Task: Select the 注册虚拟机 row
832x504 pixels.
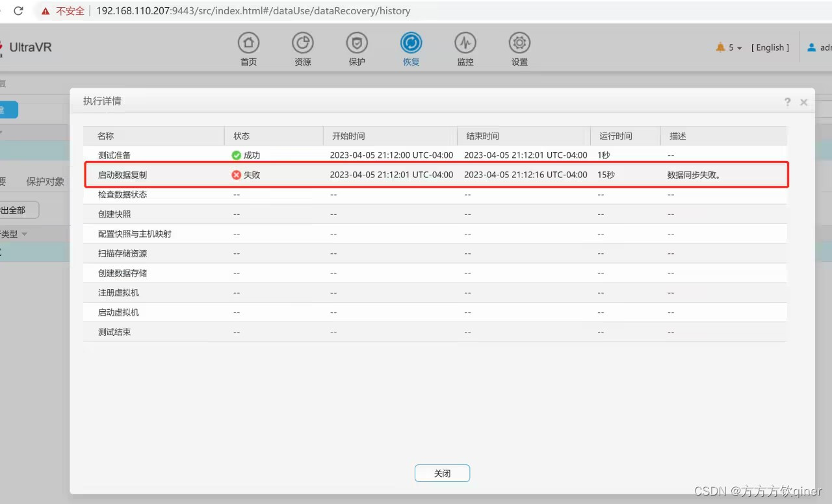Action: (x=435, y=292)
